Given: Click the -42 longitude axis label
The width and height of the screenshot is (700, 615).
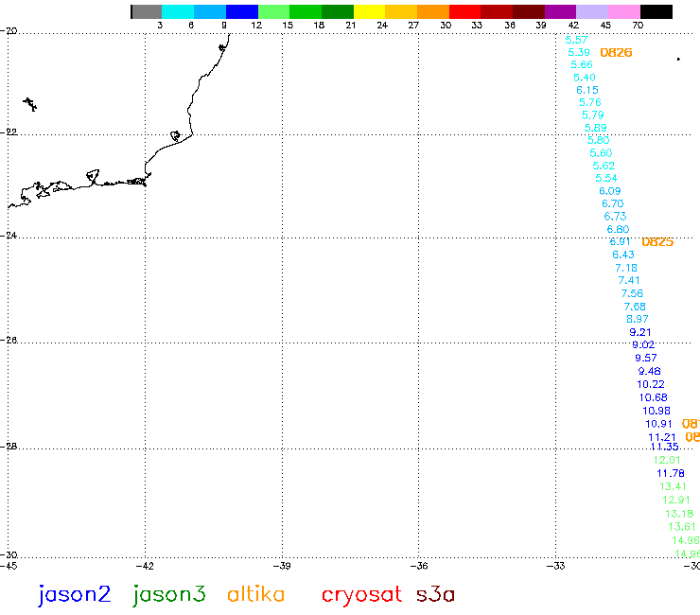Looking at the screenshot, I should (145, 567).
